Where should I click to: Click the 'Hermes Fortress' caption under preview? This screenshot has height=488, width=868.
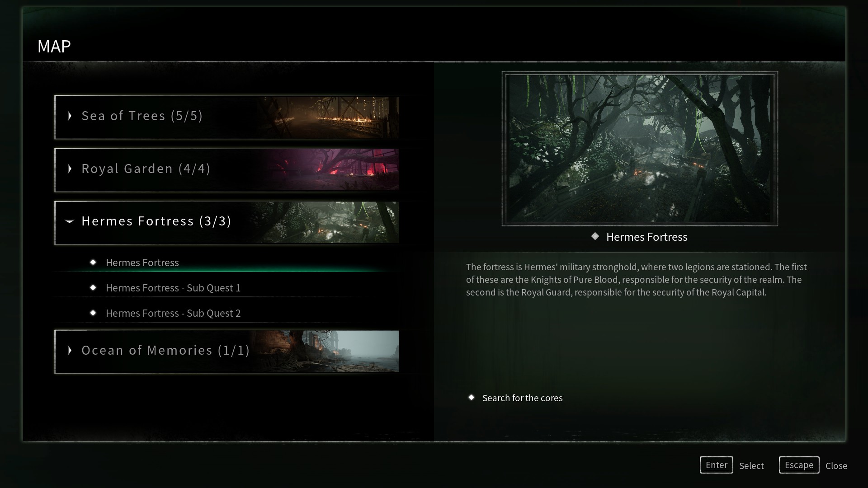[646, 237]
